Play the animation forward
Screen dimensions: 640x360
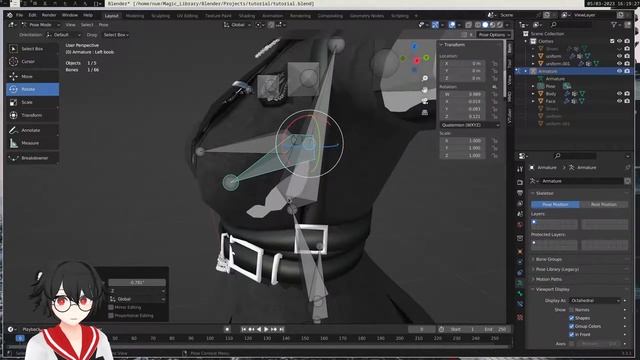click(266, 329)
